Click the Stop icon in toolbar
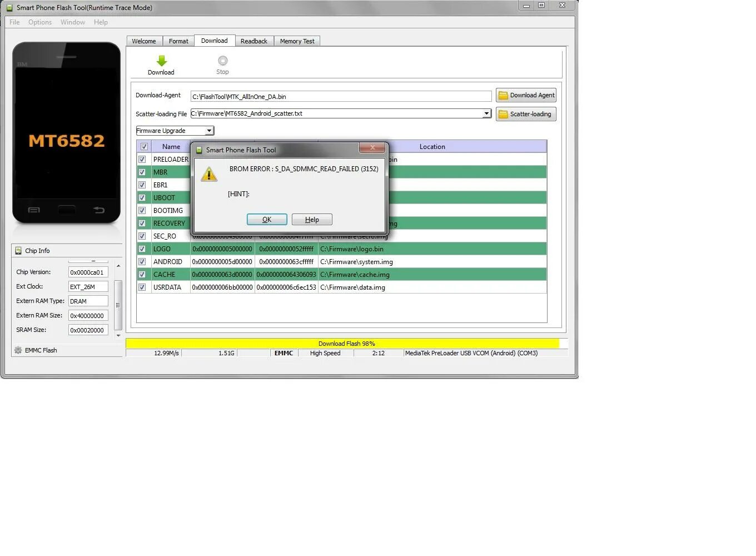756x556 pixels. coord(222,61)
